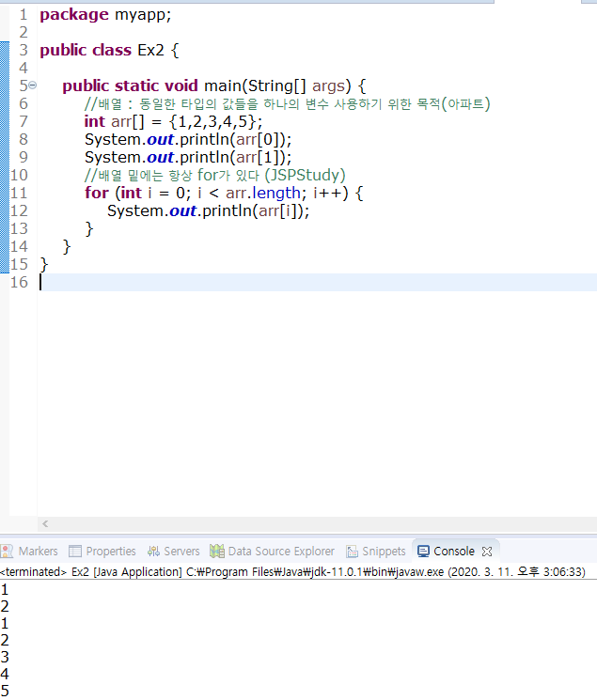Click the Servers tab icon

[153, 552]
